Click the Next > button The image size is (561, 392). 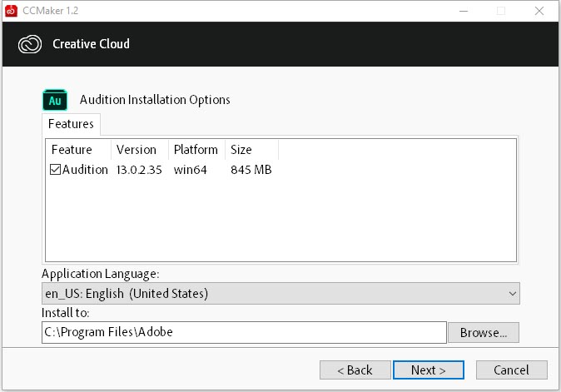pyautogui.click(x=429, y=370)
